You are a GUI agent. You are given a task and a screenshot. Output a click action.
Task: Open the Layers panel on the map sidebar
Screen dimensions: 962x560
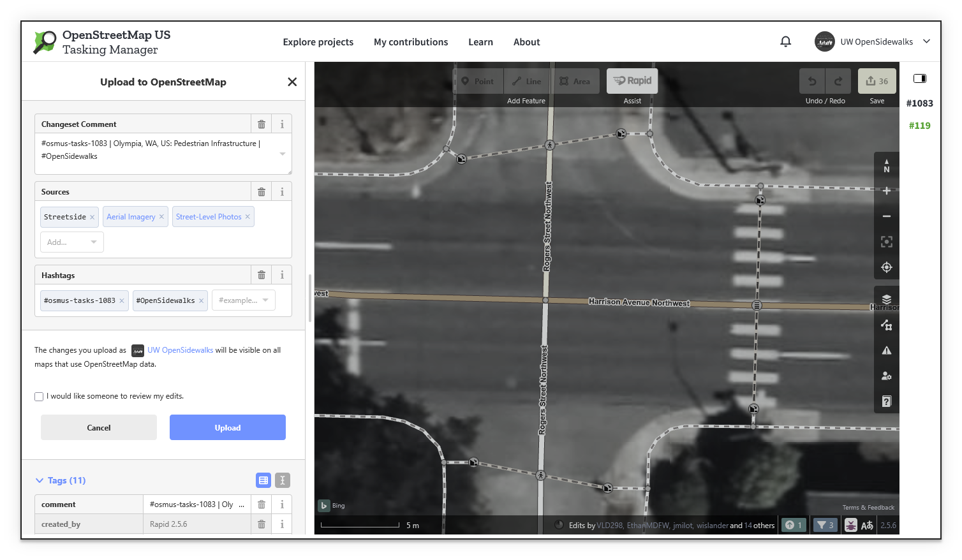(x=886, y=298)
